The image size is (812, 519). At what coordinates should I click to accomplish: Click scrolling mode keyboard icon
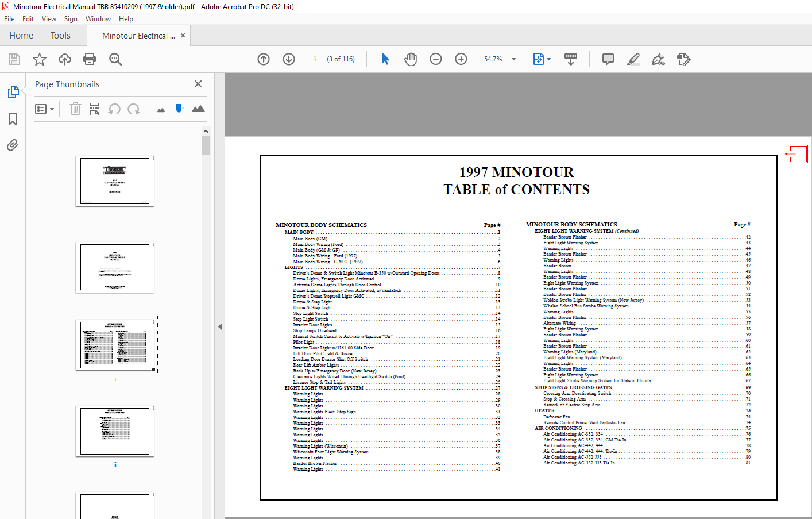click(571, 59)
